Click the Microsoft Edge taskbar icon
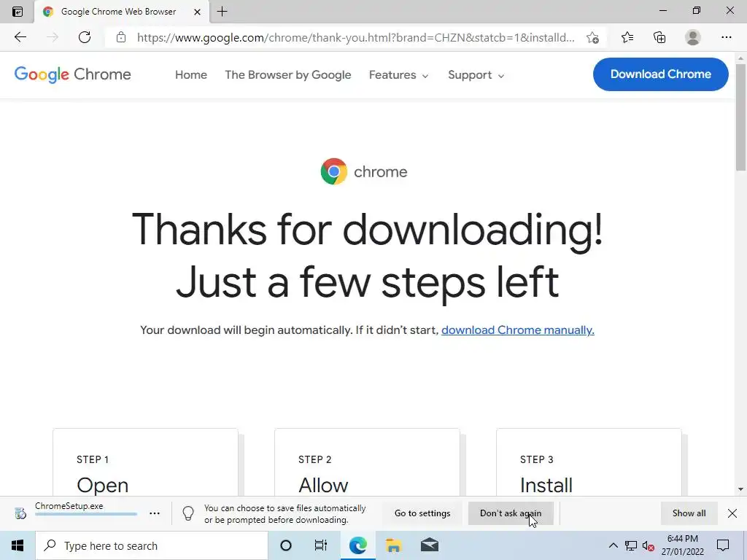This screenshot has height=560, width=747. pyautogui.click(x=357, y=545)
